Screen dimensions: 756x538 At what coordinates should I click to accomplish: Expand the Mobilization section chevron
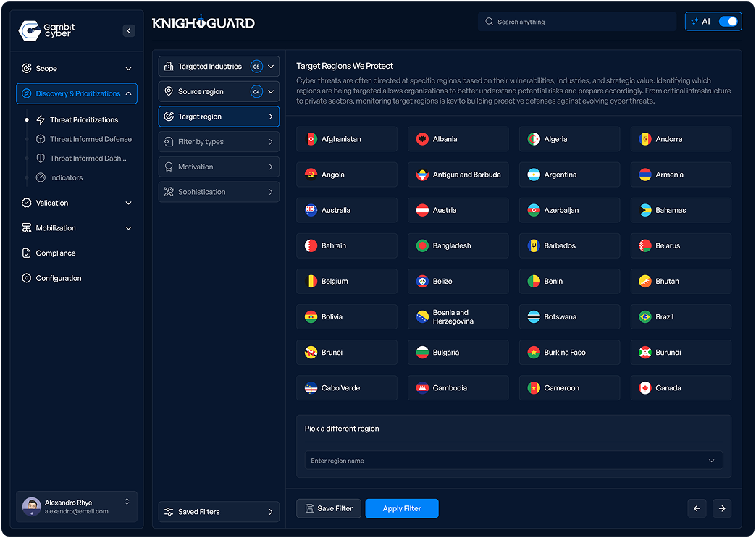point(129,228)
